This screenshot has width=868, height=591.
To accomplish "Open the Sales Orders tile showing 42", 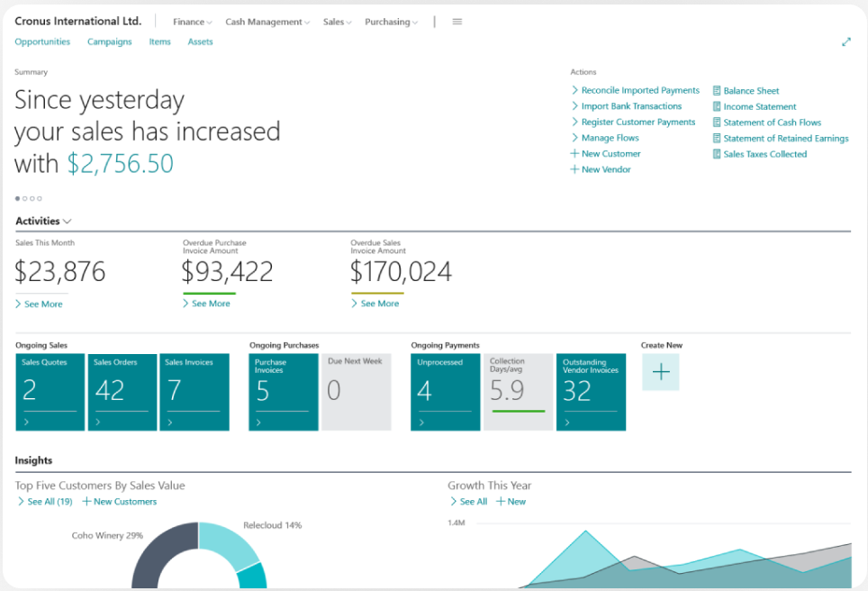I will coord(122,392).
